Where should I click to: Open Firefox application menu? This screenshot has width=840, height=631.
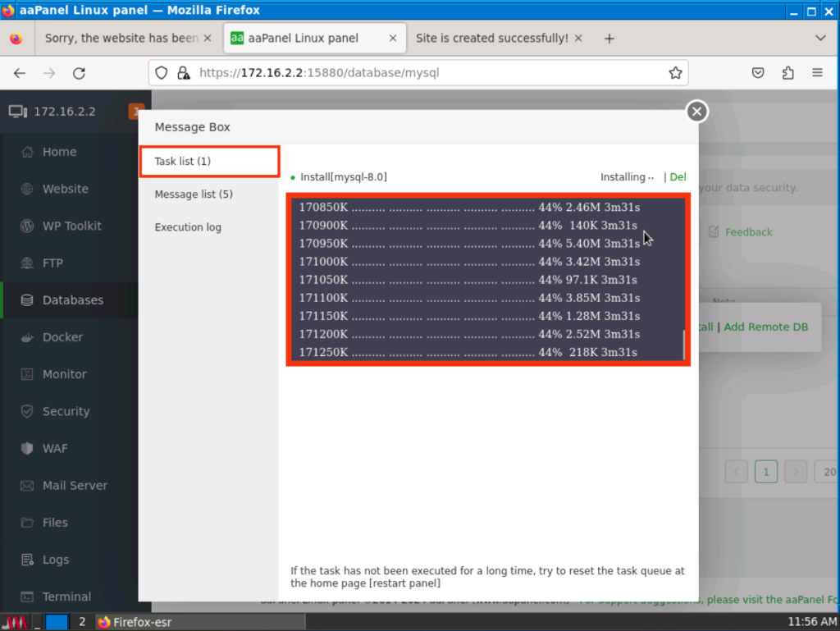817,73
